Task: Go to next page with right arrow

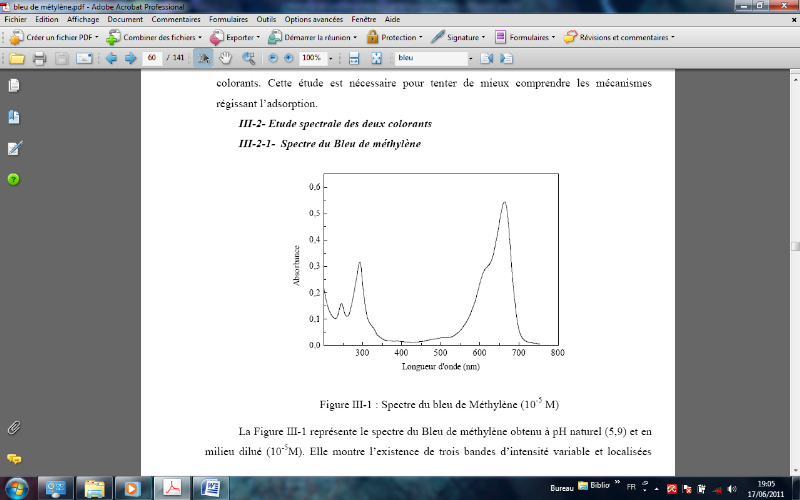Action: [131, 58]
